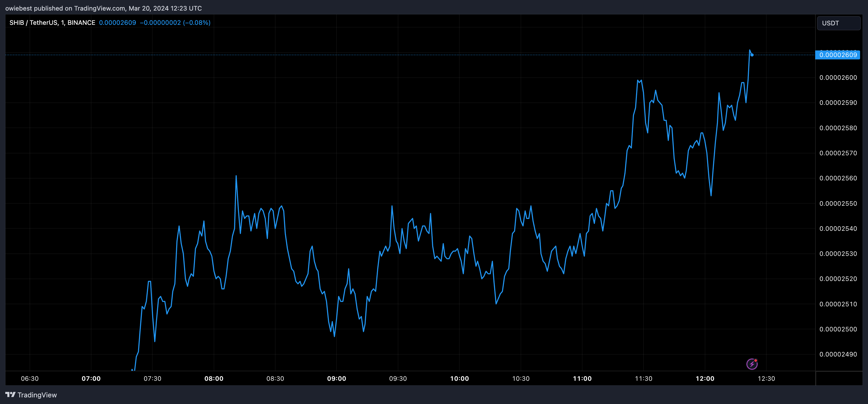
Task: Click the SHIB / TetherUS symbol title
Action: click(52, 22)
